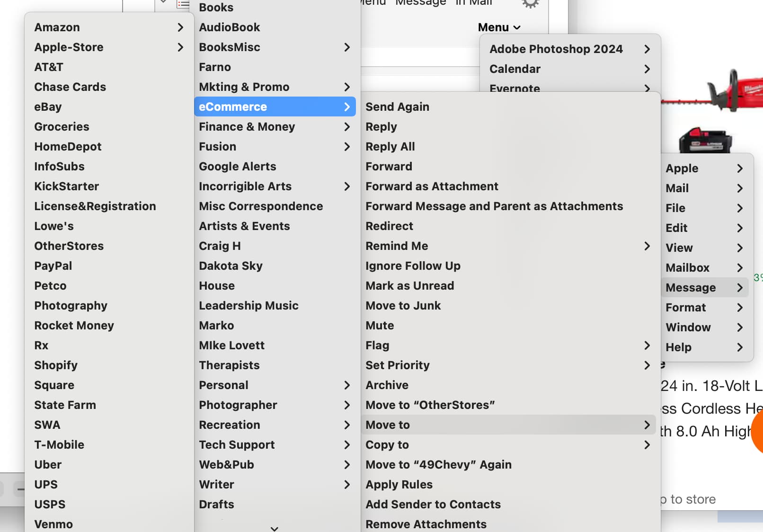The image size is (763, 532).
Task: Expand Adobe Photoshop 2024 submenu
Action: click(570, 49)
